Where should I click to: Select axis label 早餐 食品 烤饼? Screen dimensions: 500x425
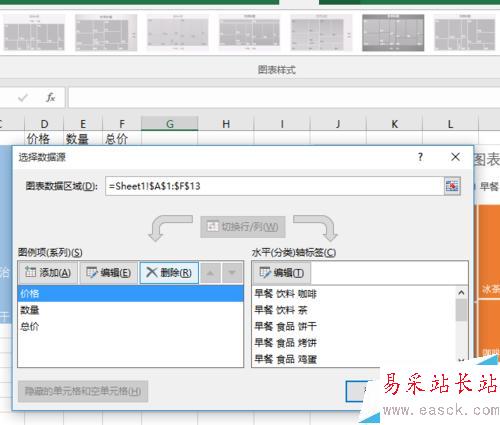click(285, 342)
